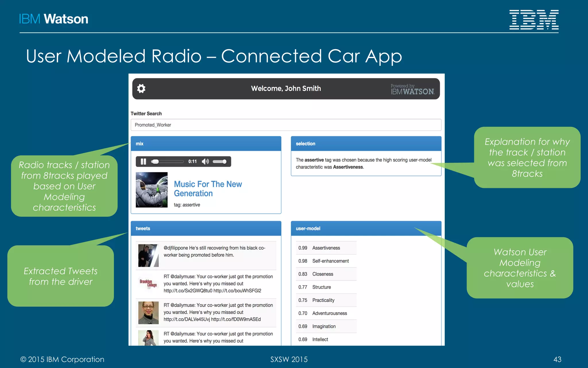588x368 pixels.
Task: Select the 0.70 Adventurousness row
Action: [x=326, y=313]
